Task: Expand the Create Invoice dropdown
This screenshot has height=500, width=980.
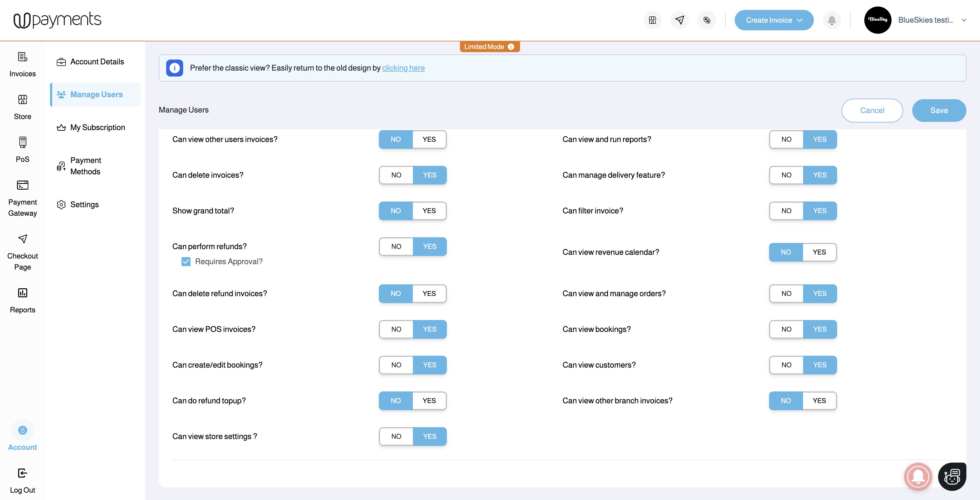Action: (x=800, y=20)
